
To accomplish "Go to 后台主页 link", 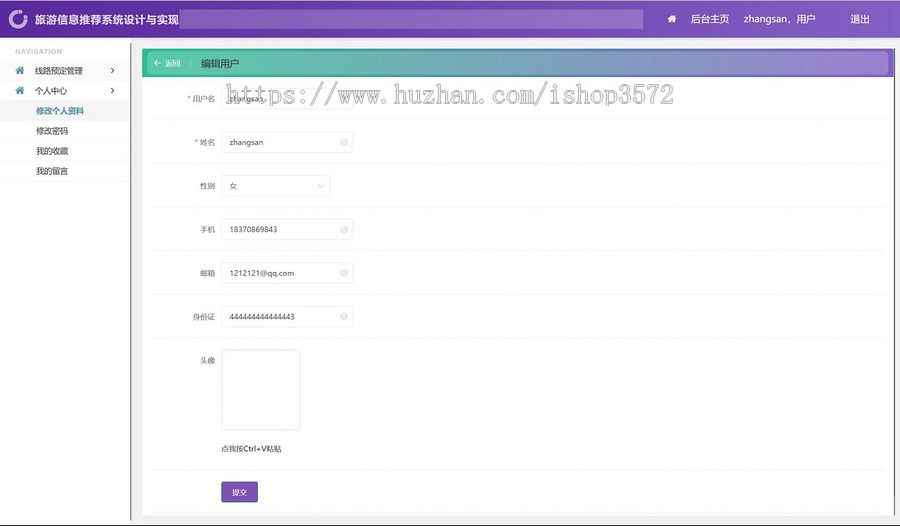I will 709,19.
